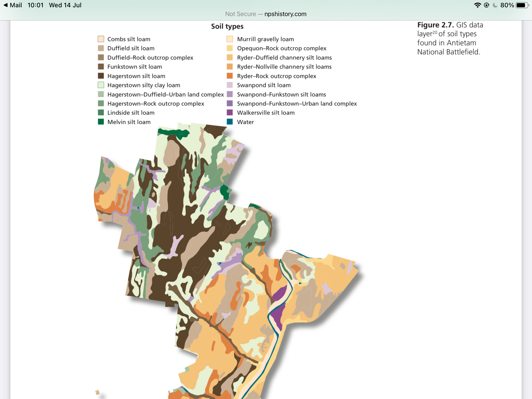The width and height of the screenshot is (532, 399).
Task: Click the Figure 2.7 caption text
Action: (450, 38)
